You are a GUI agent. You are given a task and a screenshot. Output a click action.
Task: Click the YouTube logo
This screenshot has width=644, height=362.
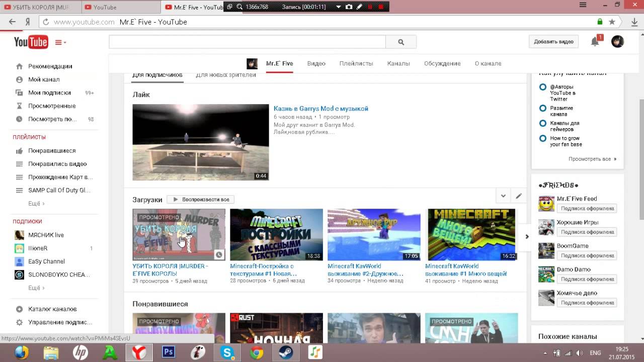[x=31, y=42]
